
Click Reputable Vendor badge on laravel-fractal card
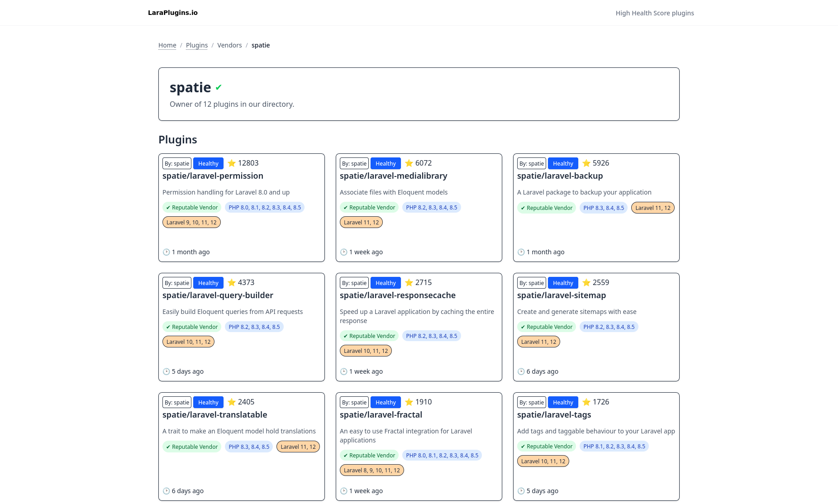pos(369,456)
